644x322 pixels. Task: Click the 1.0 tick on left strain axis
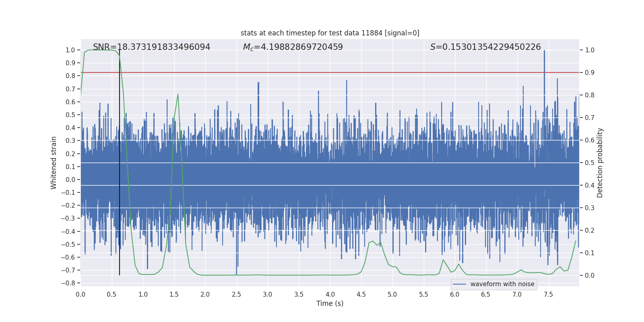point(70,50)
